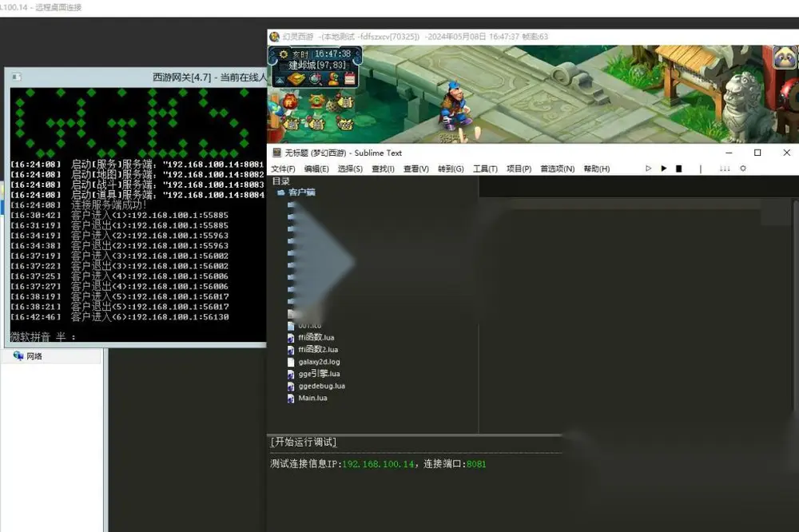Viewport: 799px width, 532px height.
Task: Stop the running script with square button
Action: click(x=678, y=169)
